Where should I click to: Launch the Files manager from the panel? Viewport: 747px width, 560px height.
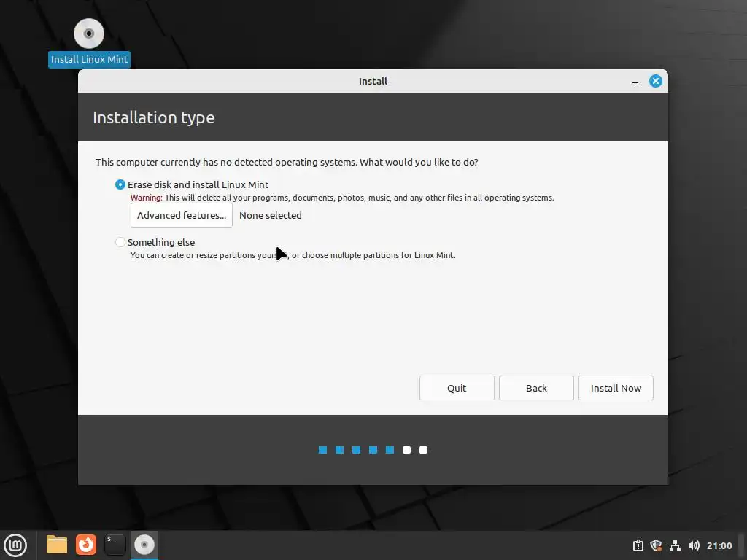click(57, 545)
